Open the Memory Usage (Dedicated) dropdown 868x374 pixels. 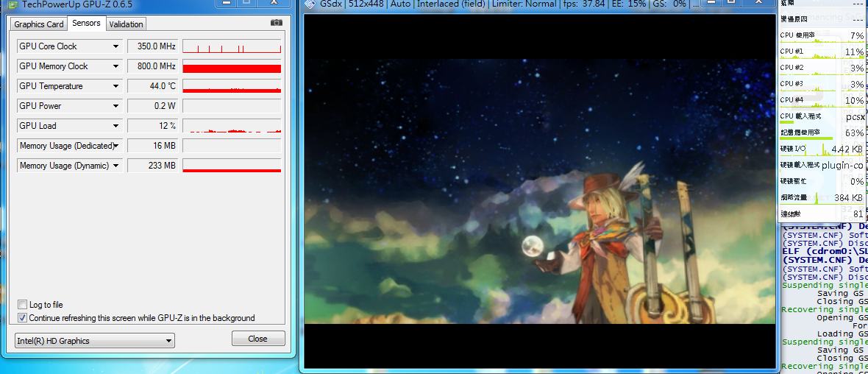click(115, 147)
